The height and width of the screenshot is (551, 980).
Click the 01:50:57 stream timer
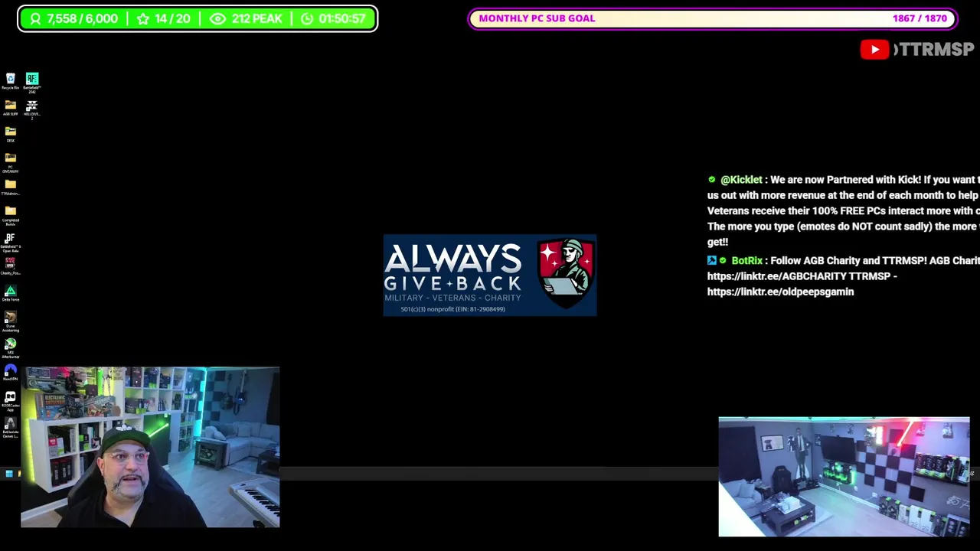(x=341, y=18)
